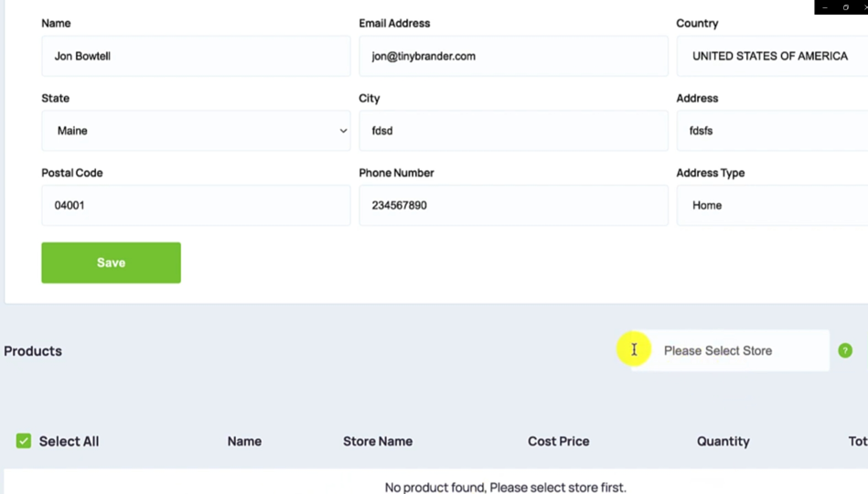Open the Country dropdown
868x494 pixels.
tap(771, 56)
